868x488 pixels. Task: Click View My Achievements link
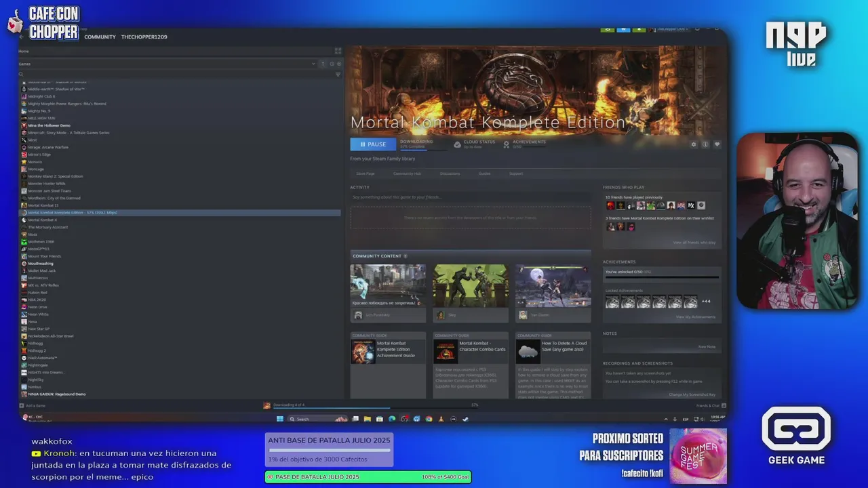(x=695, y=317)
